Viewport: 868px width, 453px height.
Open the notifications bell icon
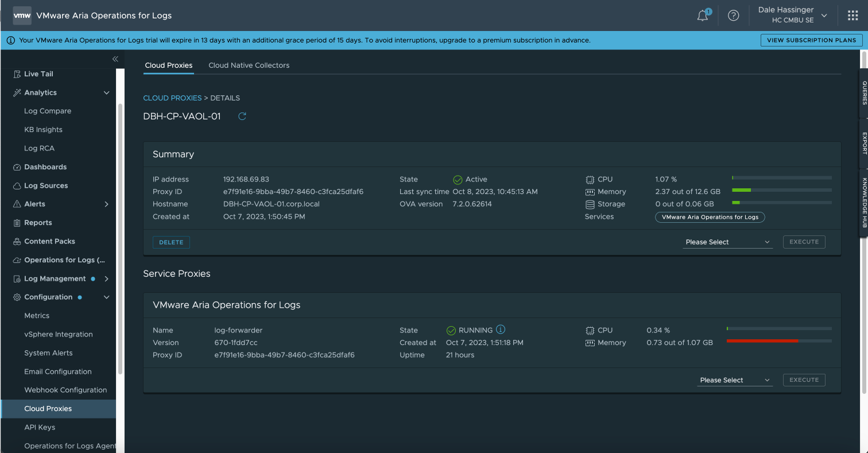[x=703, y=16]
